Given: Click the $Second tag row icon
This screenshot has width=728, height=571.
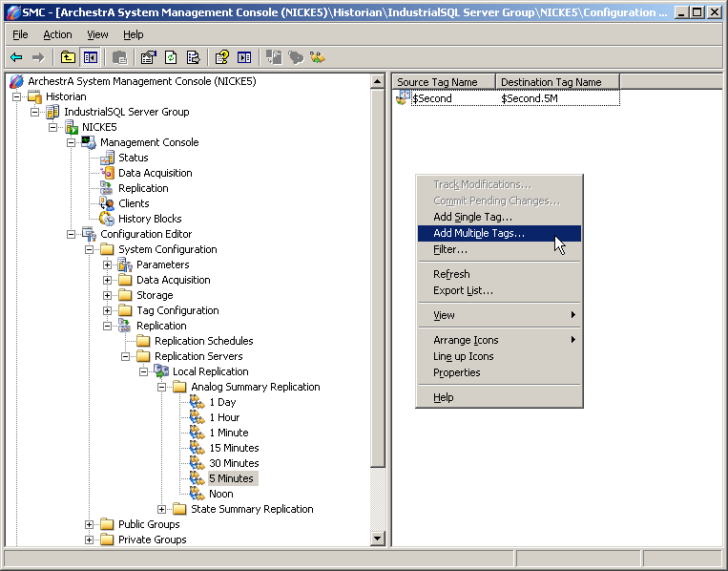Looking at the screenshot, I should pos(403,97).
